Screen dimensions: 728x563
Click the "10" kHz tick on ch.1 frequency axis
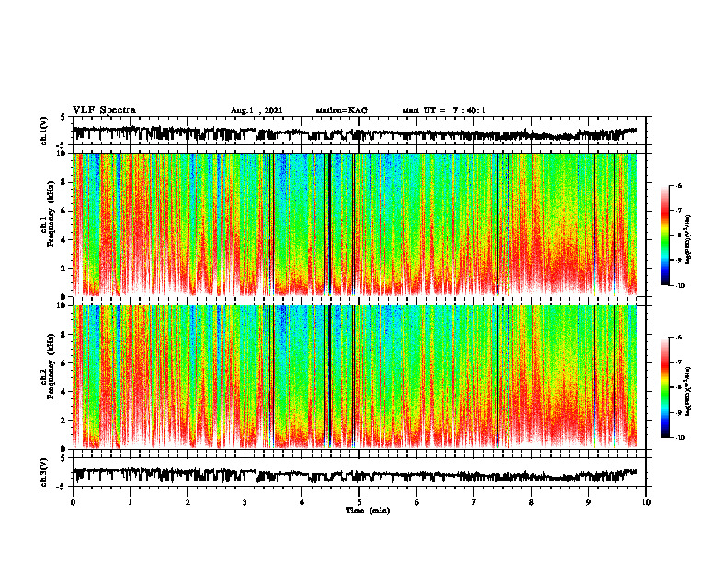coord(63,154)
